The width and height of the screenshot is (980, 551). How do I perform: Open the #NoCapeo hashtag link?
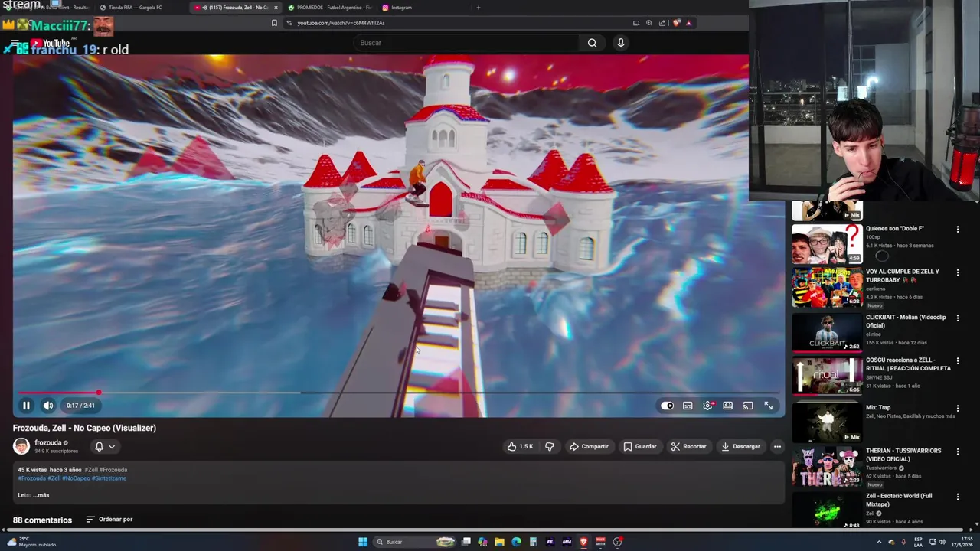[x=76, y=478]
